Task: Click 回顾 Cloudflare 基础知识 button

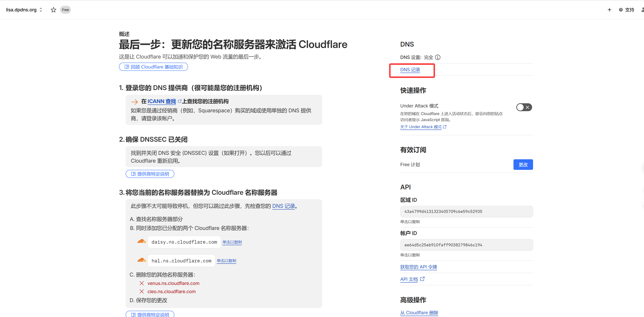Action: pos(153,67)
